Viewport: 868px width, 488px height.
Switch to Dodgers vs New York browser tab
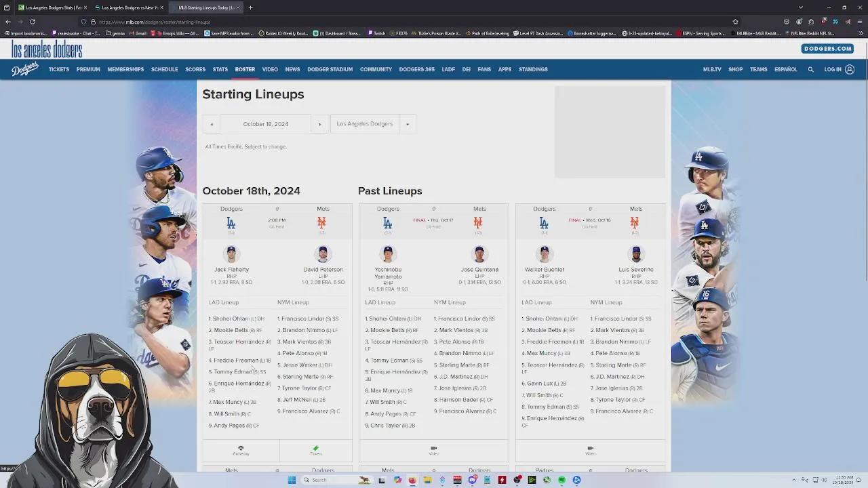tap(127, 7)
